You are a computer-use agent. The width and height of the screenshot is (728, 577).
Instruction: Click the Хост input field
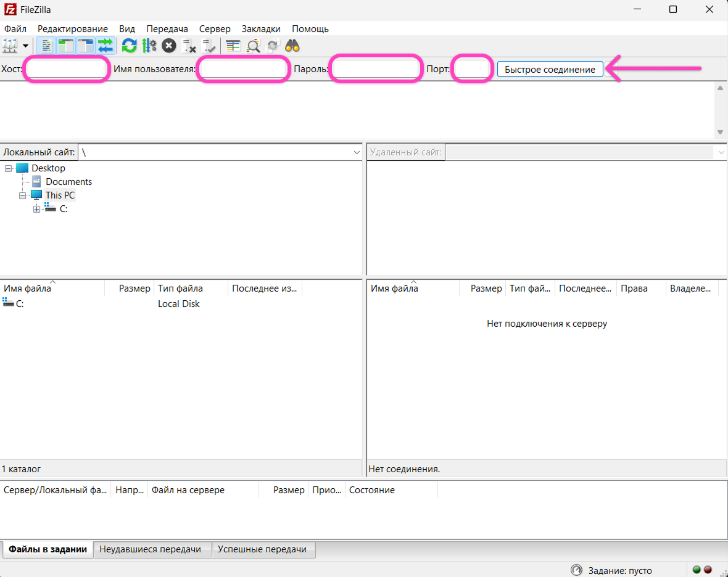tap(67, 69)
